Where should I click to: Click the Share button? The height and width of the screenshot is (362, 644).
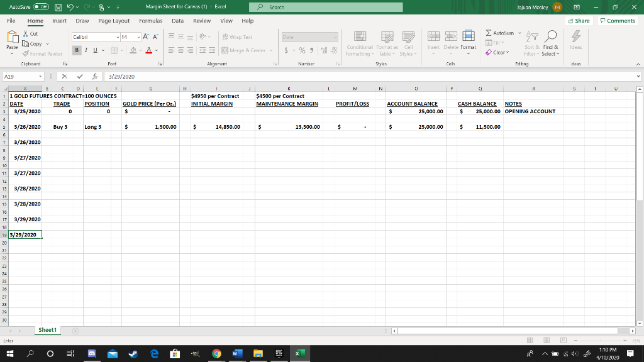pos(577,20)
